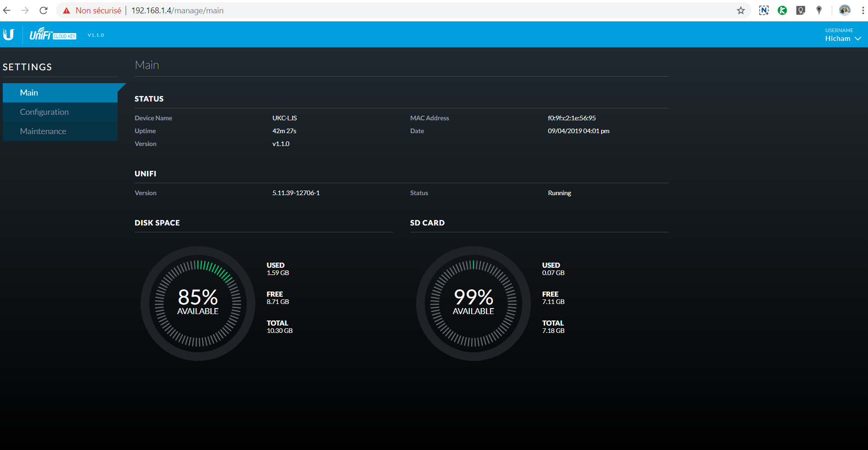The image size is (868, 450).
Task: Open the Configuration settings section
Action: pyautogui.click(x=44, y=112)
